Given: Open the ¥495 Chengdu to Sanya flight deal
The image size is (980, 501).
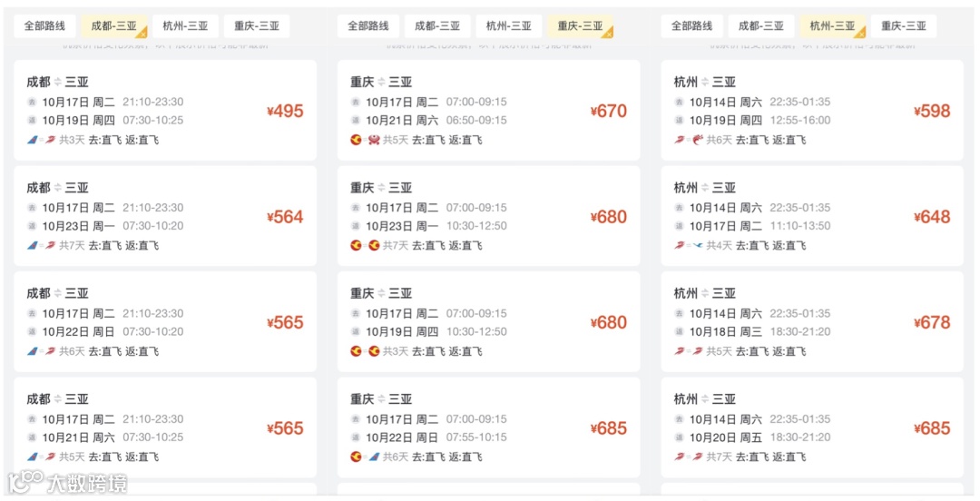Looking at the screenshot, I should (165, 111).
